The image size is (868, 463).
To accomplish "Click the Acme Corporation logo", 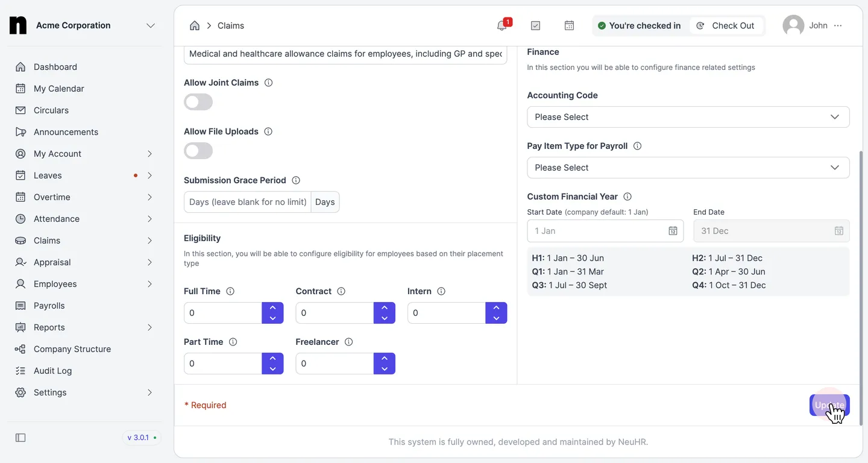I will point(18,25).
